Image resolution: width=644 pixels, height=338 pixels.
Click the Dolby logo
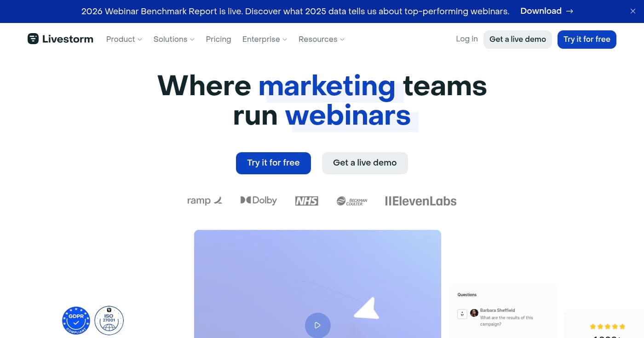pos(259,201)
